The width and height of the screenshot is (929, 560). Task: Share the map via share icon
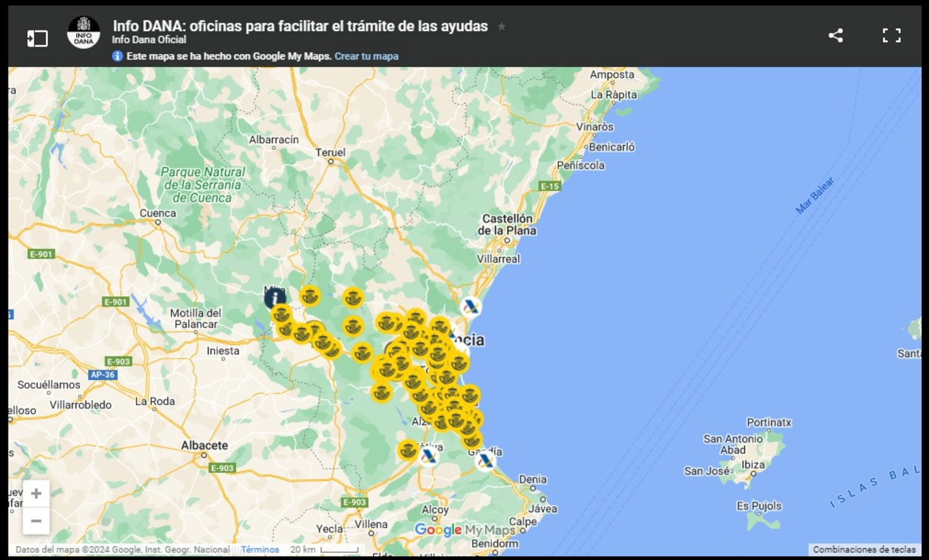[x=835, y=35]
